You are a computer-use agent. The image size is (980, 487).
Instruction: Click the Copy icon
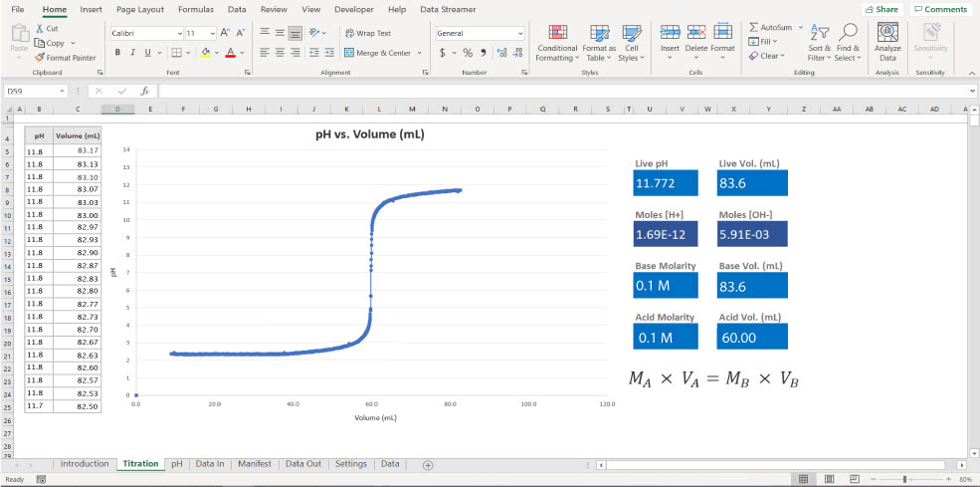[40, 43]
